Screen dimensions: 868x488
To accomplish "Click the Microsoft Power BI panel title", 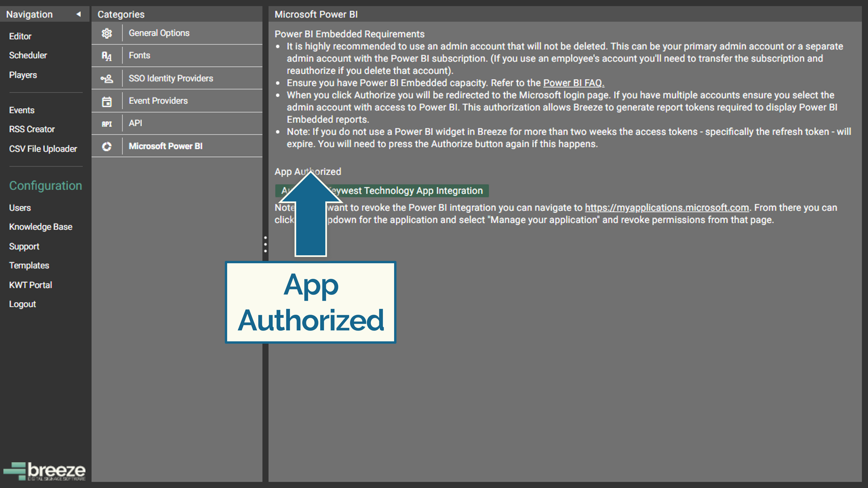I will click(316, 14).
